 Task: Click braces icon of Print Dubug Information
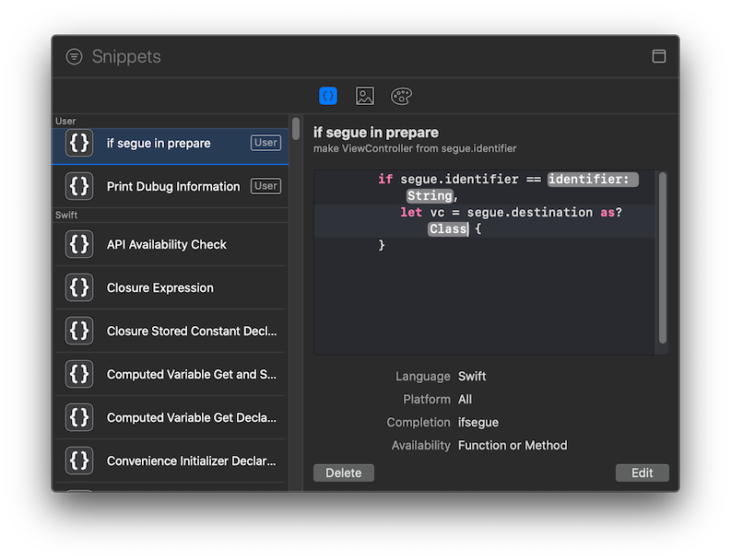pyautogui.click(x=79, y=186)
